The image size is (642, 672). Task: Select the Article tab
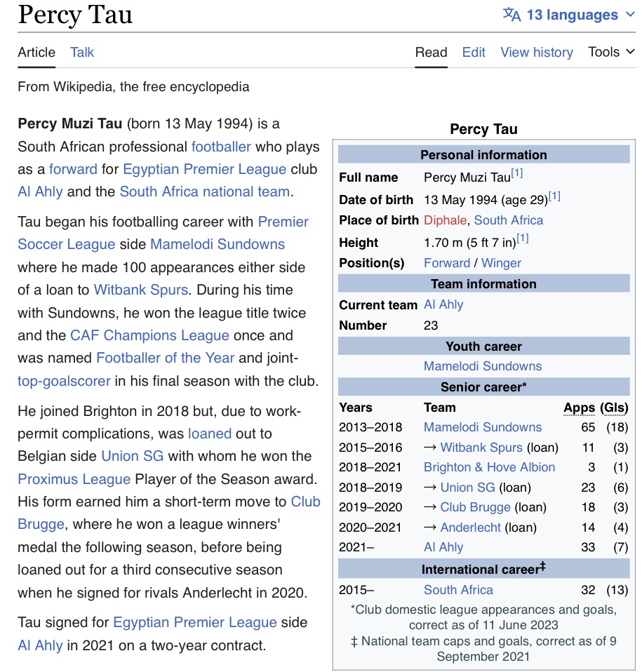[x=36, y=53]
